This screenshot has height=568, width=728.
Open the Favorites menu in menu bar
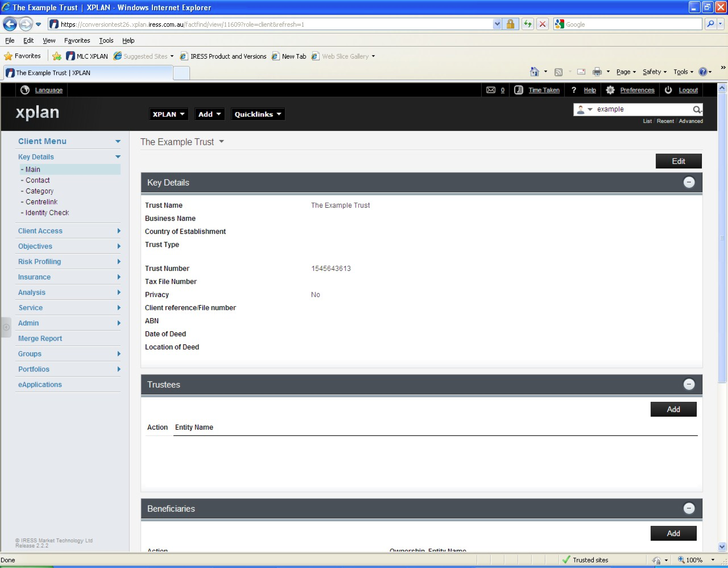77,41
